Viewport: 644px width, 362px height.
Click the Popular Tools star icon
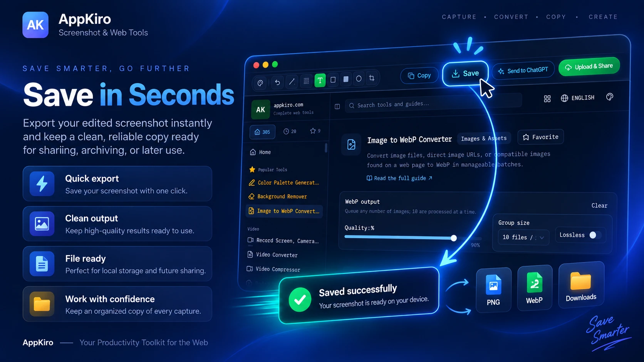252,170
